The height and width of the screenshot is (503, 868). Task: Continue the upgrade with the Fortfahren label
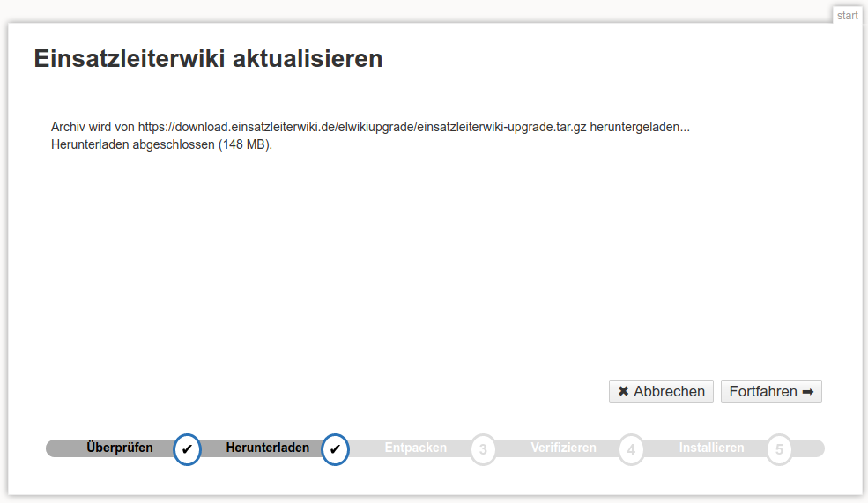pos(763,391)
